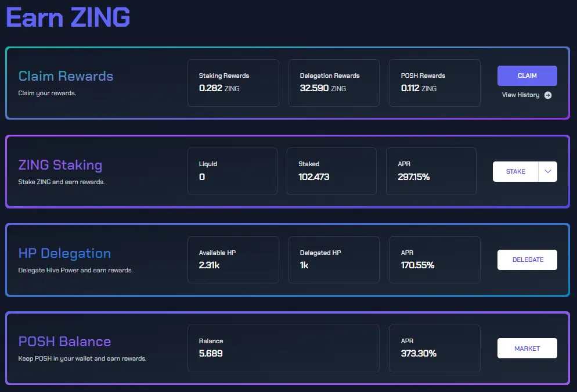Click the ZING Staking APR 297.15% value
The width and height of the screenshot is (577, 392).
tap(414, 177)
